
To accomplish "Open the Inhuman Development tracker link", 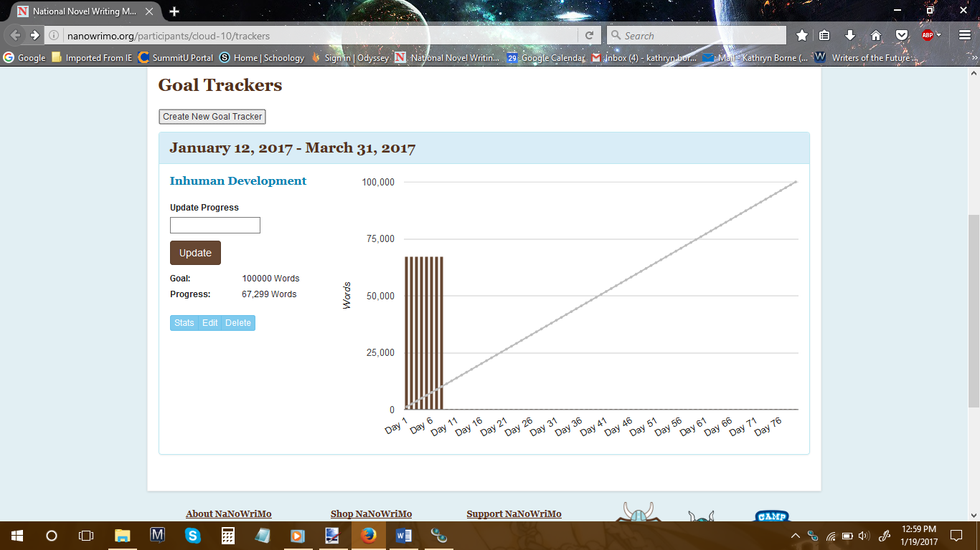I will (x=238, y=181).
